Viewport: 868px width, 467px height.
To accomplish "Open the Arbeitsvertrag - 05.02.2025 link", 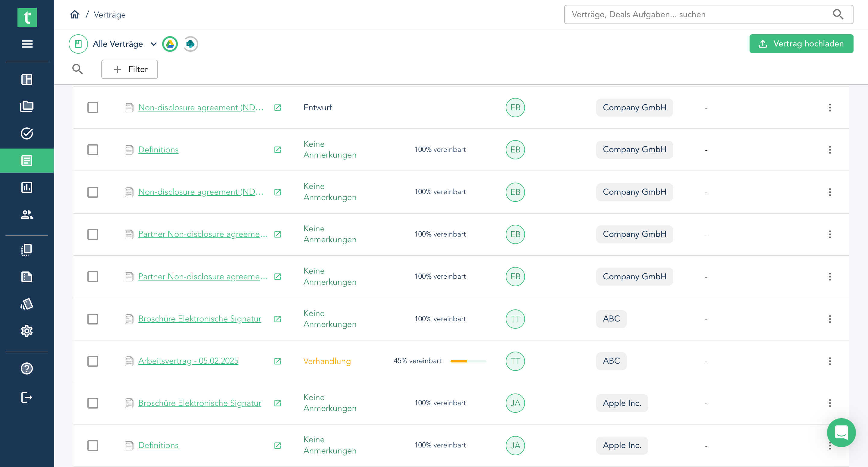I will (x=188, y=361).
